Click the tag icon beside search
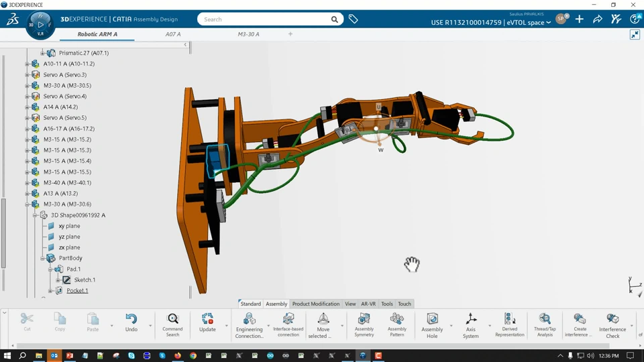Image resolution: width=644 pixels, height=362 pixels. click(x=354, y=19)
